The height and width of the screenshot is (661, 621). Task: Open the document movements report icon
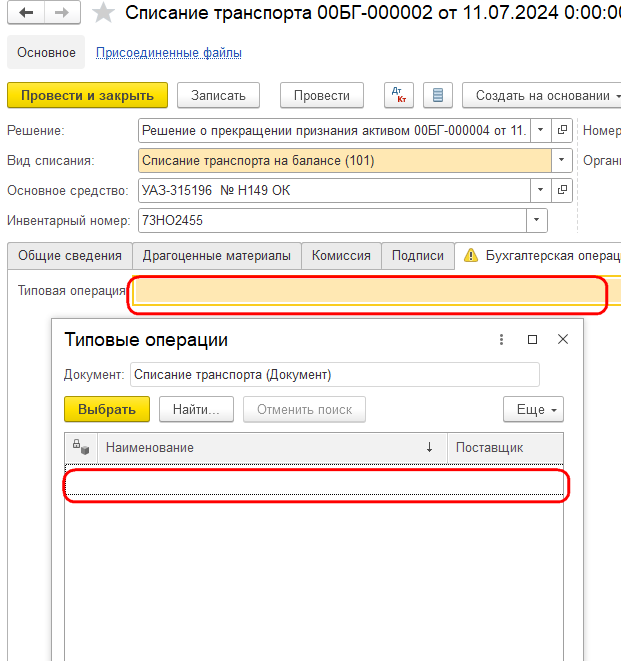(x=438, y=95)
